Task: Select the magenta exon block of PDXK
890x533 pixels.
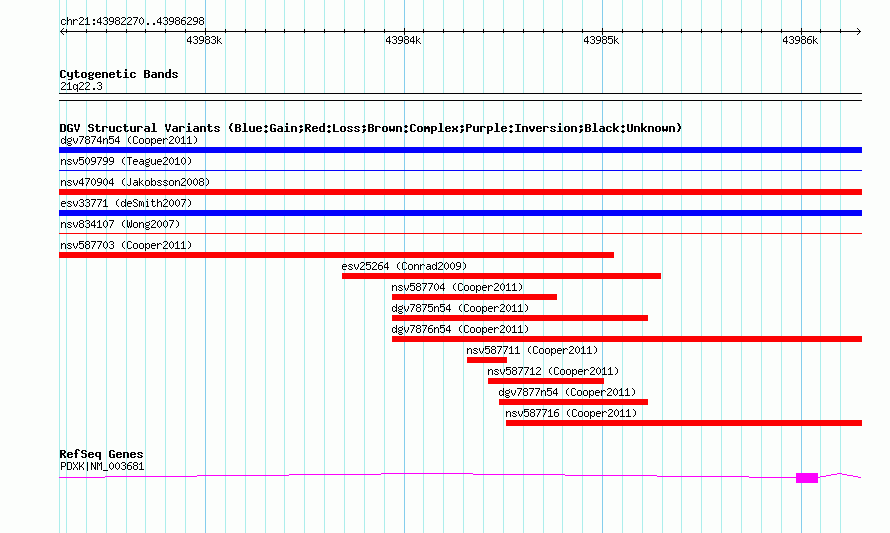Action: coord(807,478)
